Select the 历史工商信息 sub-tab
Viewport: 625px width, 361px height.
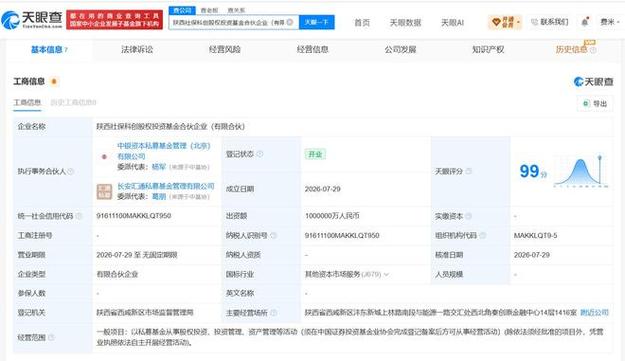pyautogui.click(x=73, y=102)
